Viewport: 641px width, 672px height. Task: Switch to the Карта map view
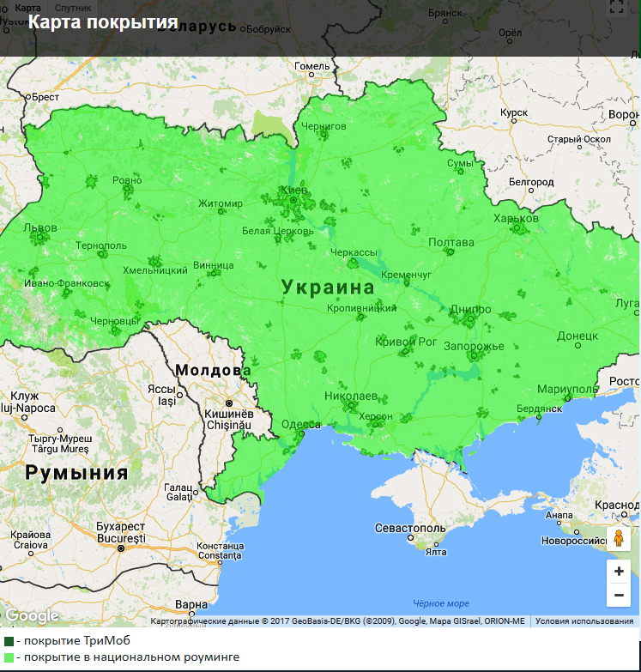coord(27,8)
